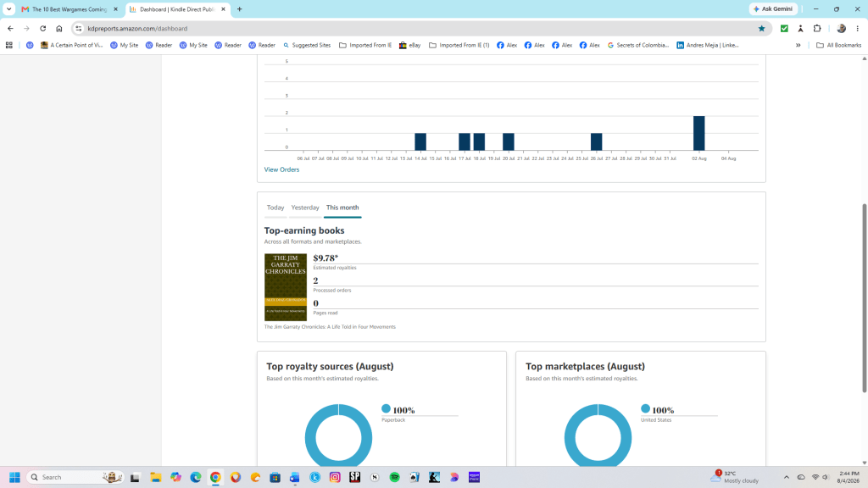The height and width of the screenshot is (488, 868).
Task: Click the United States legend color dot
Action: [645, 409]
